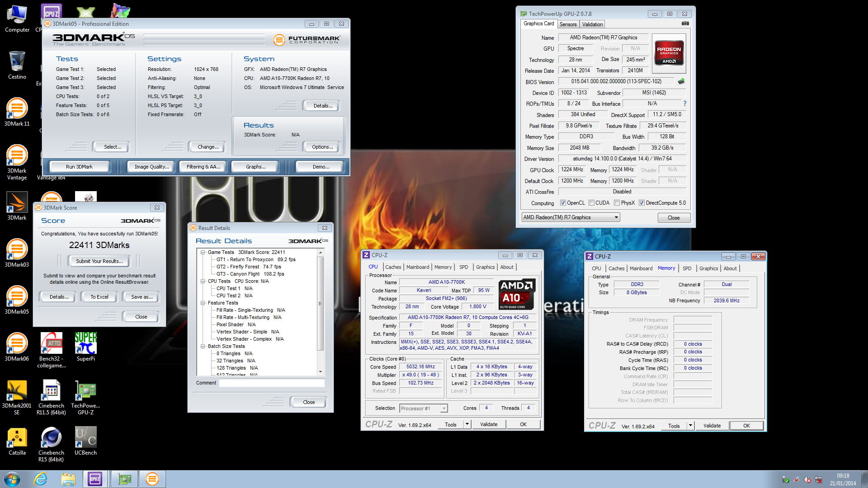Toggle DirectCompute 5.0 checkbox in GPU-Z

coord(642,203)
